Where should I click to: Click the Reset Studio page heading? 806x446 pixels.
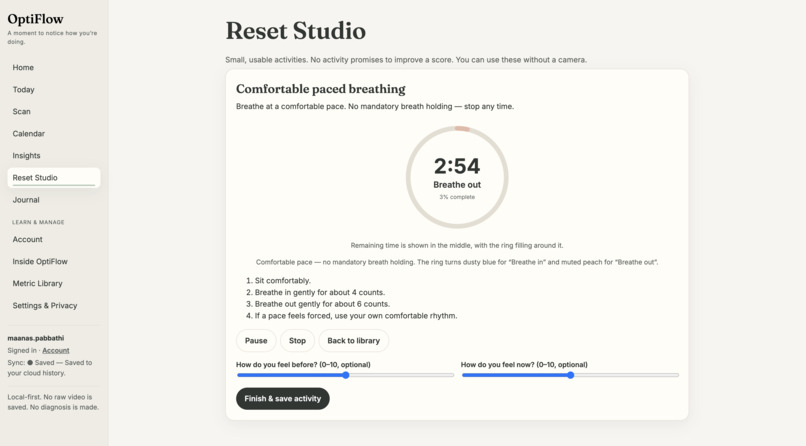296,31
